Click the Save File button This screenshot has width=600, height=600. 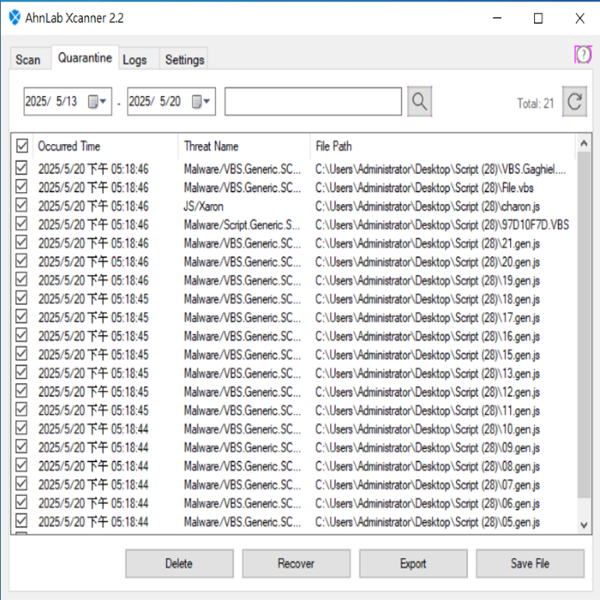530,563
